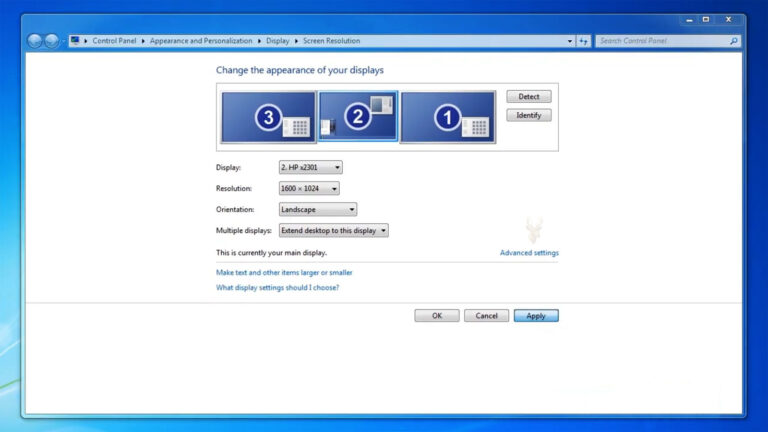
Task: Click the Control Panel icon in address bar
Action: click(74, 41)
